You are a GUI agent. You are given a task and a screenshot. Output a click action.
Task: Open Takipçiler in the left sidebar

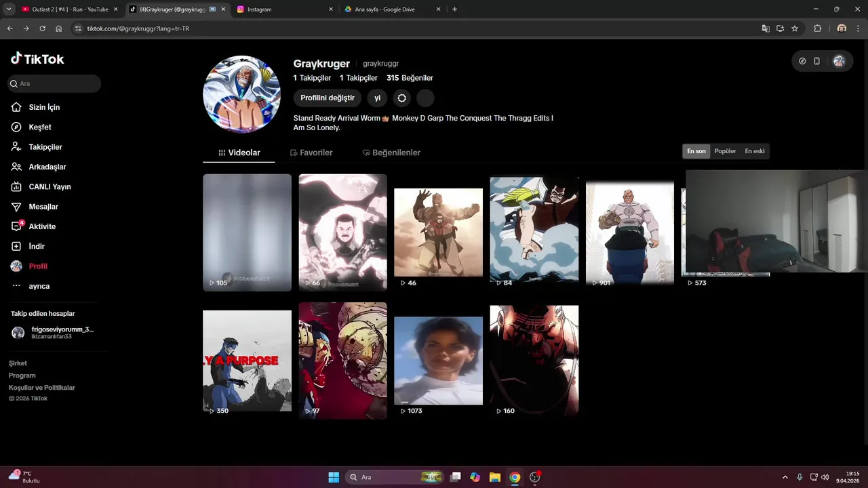tap(45, 146)
